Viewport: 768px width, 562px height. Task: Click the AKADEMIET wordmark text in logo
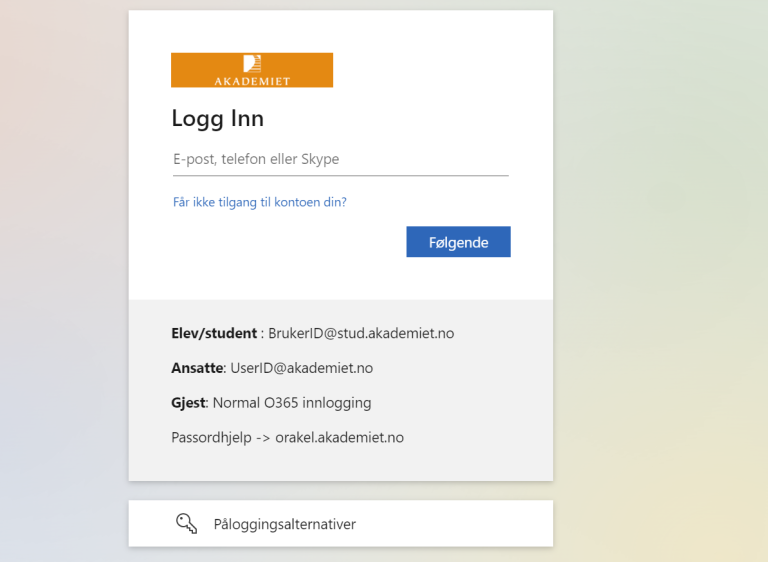tap(252, 81)
